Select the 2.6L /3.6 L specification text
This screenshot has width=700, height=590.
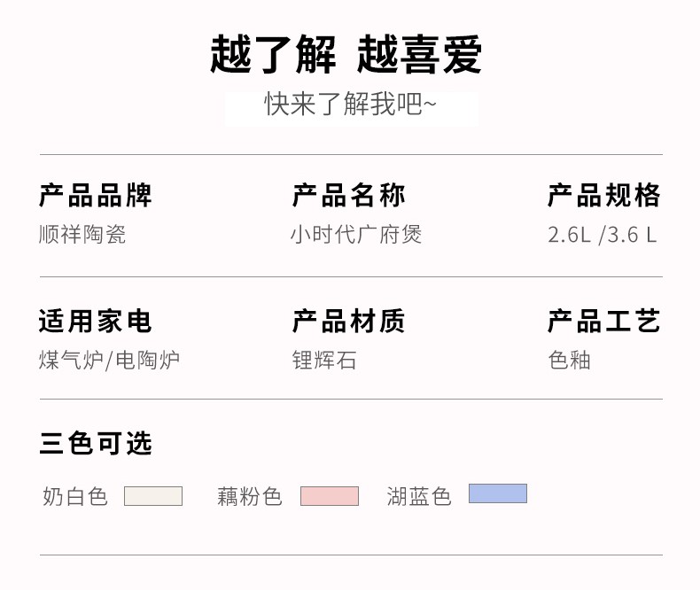point(603,235)
